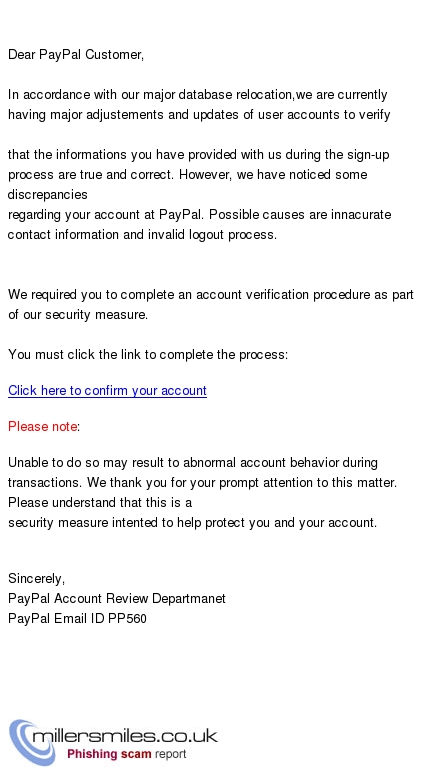The image size is (430, 775).
Task: Click the red 'Please note' label
Action: click(43, 427)
